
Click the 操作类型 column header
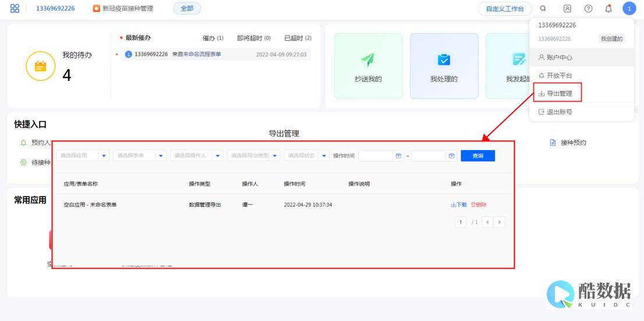pos(200,184)
